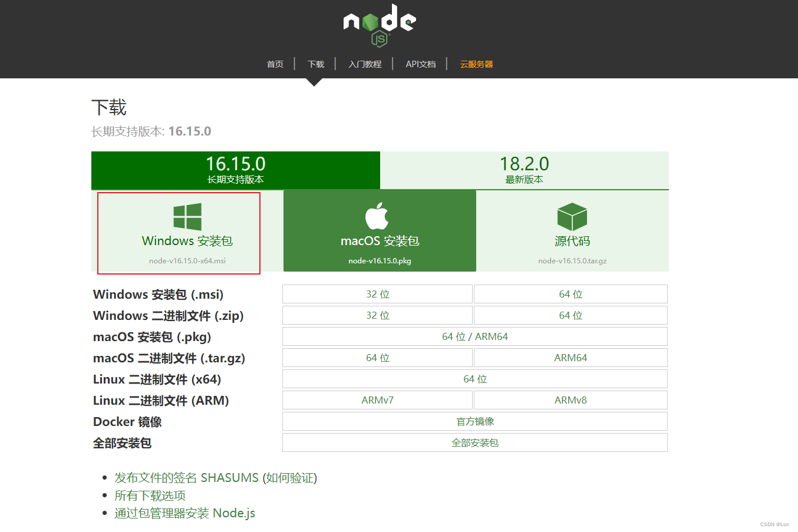Choose 64 位 for Windows 安装包 (.msi)
Viewport: 798px width, 532px height.
(571, 294)
